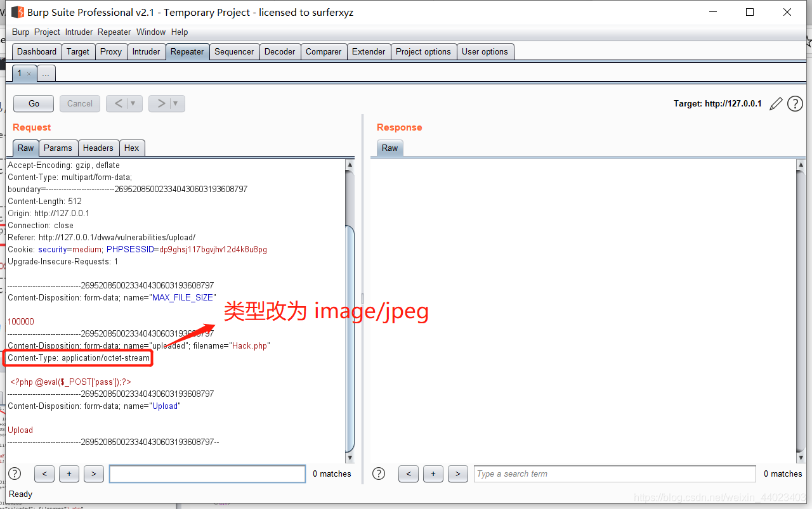This screenshot has width=812, height=509.
Task: Click the Burp Suite title bar logo
Action: (x=18, y=12)
